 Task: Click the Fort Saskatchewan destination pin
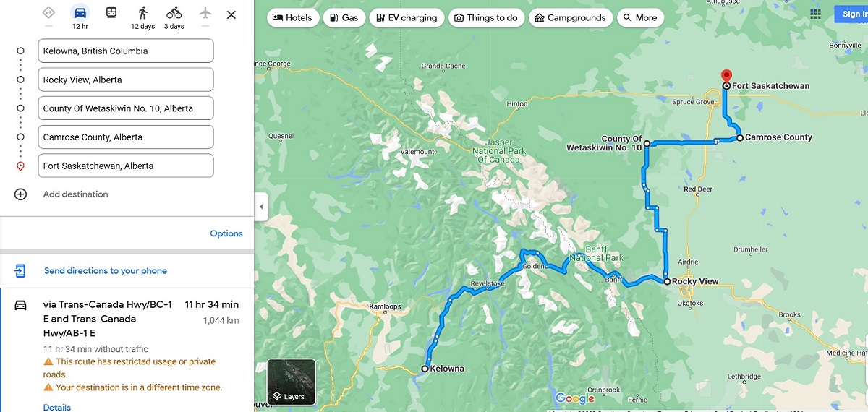click(x=726, y=77)
